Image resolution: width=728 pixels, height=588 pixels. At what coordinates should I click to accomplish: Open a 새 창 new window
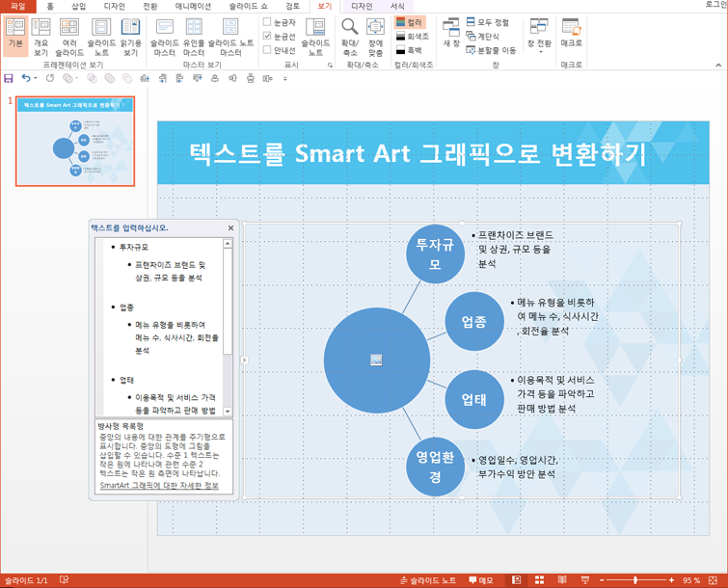451,33
